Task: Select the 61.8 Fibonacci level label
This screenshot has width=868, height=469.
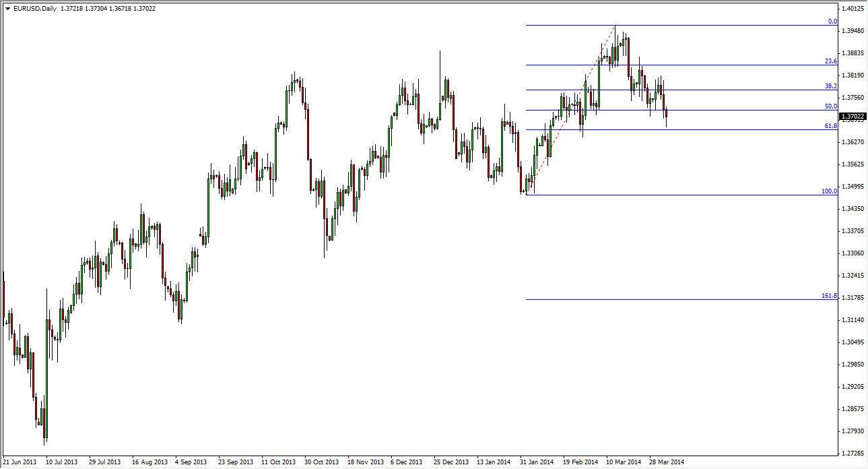Action: [x=829, y=126]
